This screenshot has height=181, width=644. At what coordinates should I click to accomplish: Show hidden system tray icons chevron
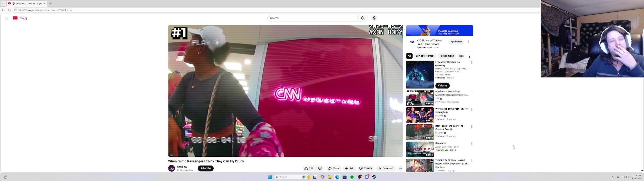point(613,177)
